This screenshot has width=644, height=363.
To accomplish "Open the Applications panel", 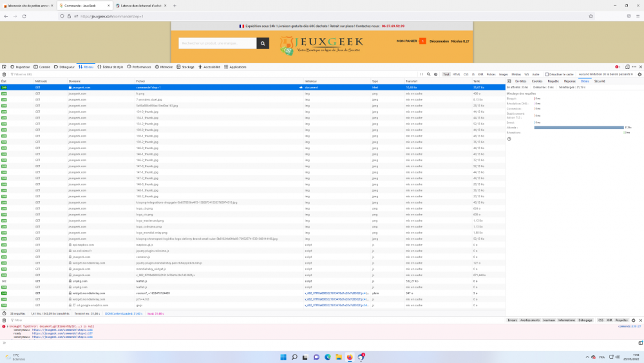I will coord(235,67).
